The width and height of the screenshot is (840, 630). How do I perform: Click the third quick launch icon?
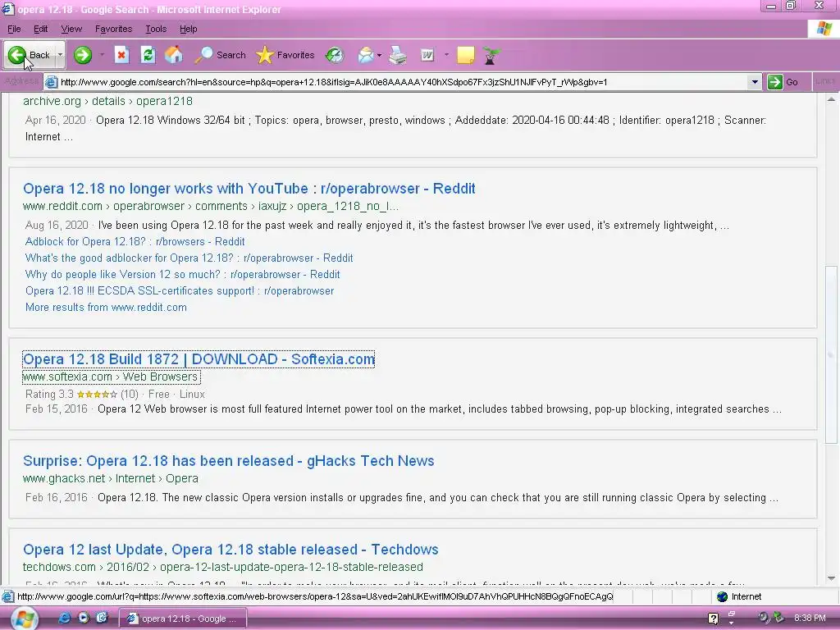pyautogui.click(x=102, y=619)
